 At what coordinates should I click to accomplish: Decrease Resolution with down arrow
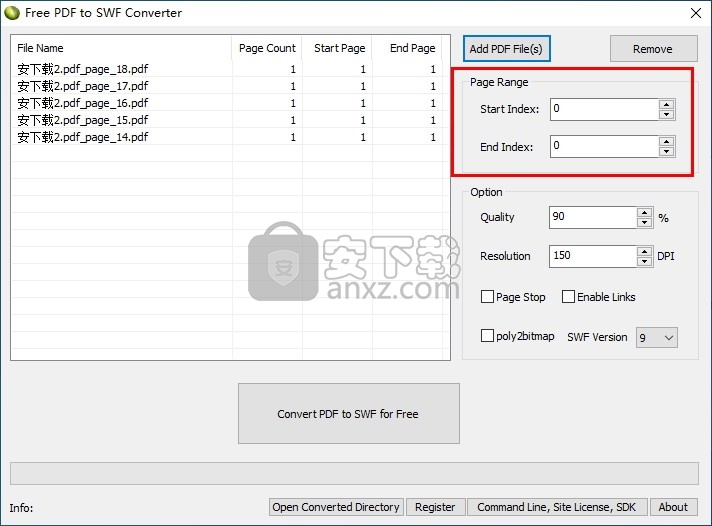pyautogui.click(x=645, y=261)
